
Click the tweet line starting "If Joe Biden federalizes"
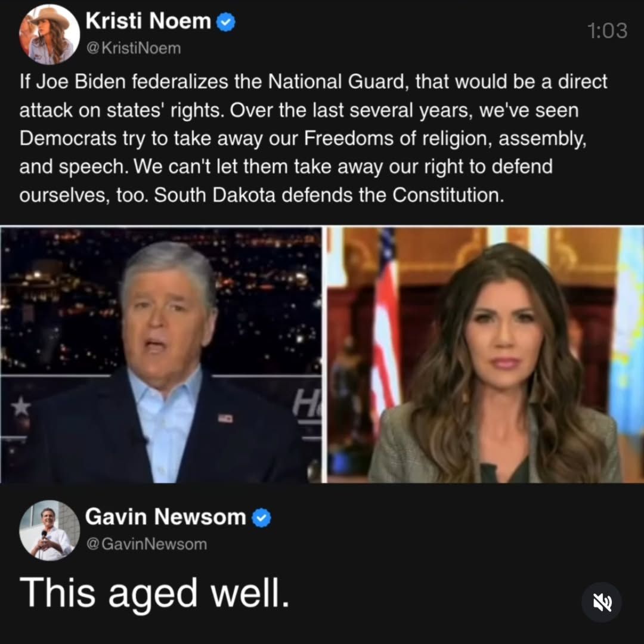pos(313,81)
